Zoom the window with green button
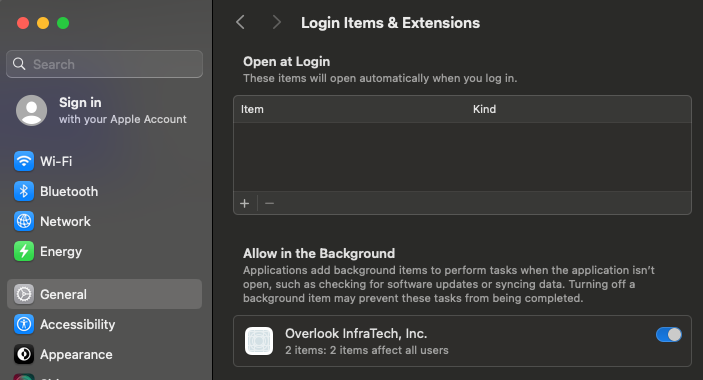This screenshot has height=380, width=703. (x=63, y=23)
